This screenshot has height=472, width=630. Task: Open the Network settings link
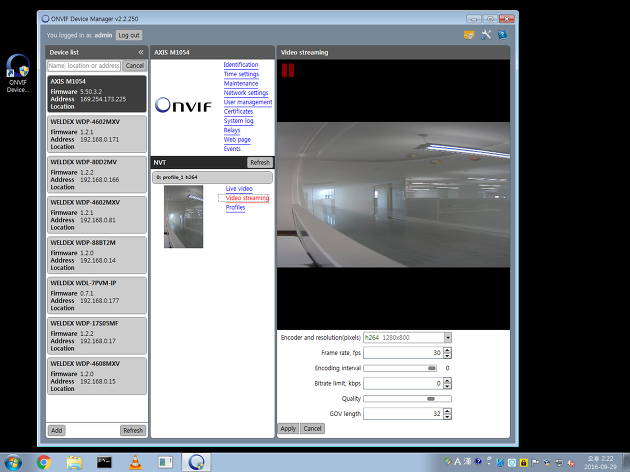(246, 93)
